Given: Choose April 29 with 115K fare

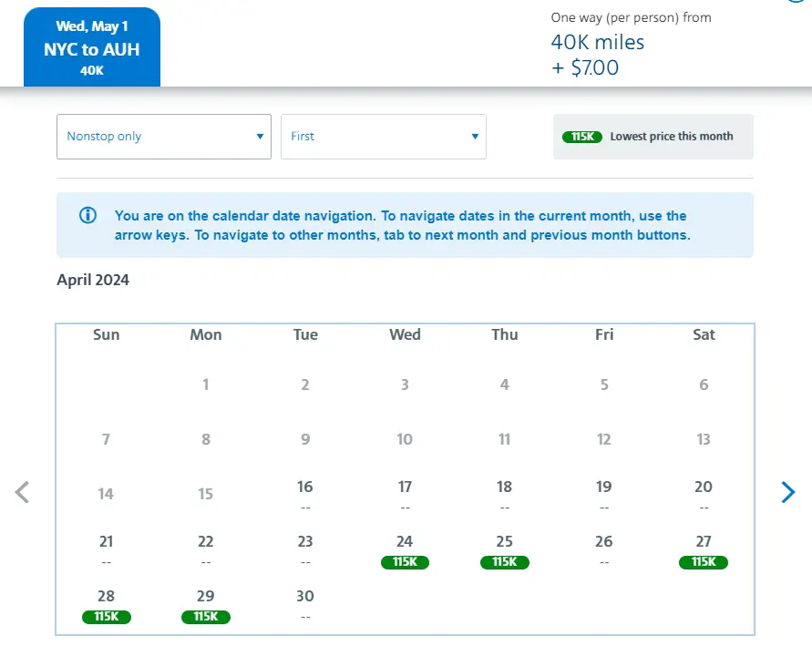Looking at the screenshot, I should pos(206,605).
